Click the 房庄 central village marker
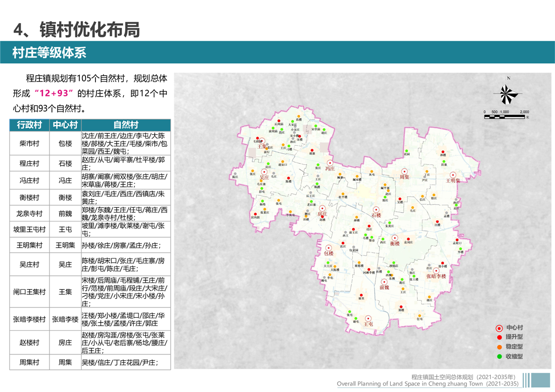Screen dimensions: 555x392 (x=322, y=208)
